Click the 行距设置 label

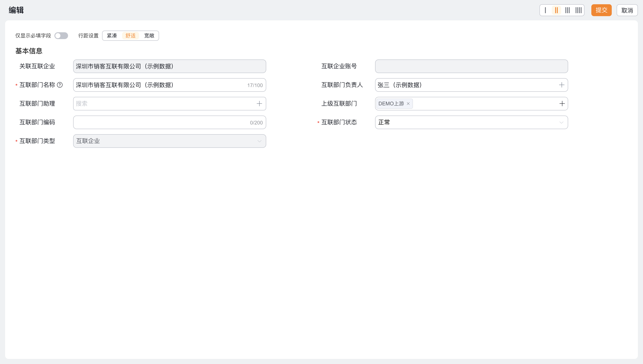click(88, 36)
